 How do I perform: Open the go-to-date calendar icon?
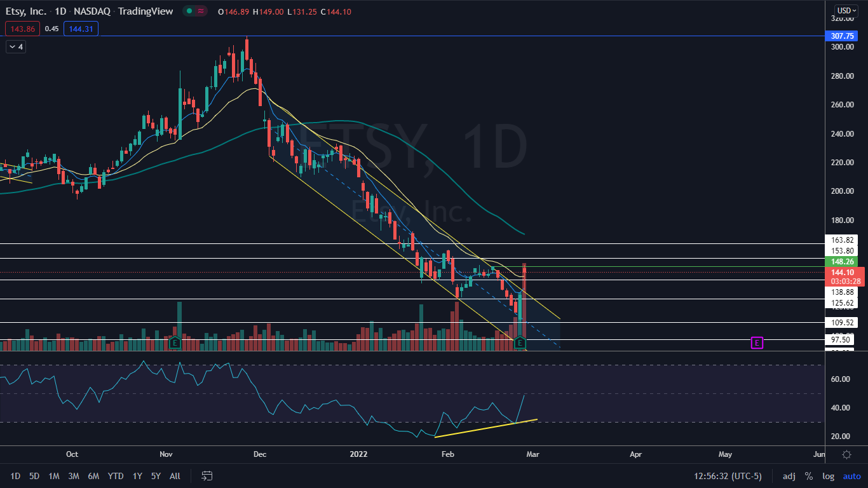207,475
